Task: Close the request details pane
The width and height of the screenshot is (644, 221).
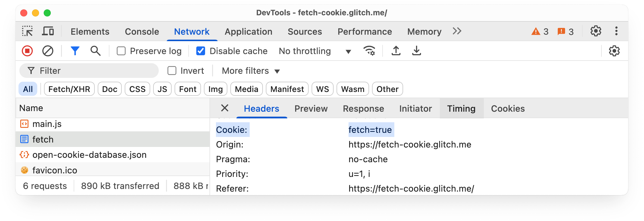Action: click(225, 108)
